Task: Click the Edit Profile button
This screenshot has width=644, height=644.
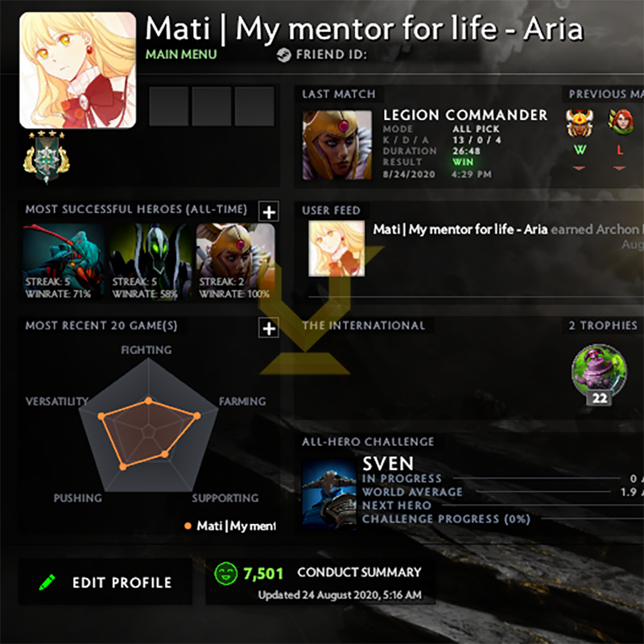Action: (x=105, y=581)
